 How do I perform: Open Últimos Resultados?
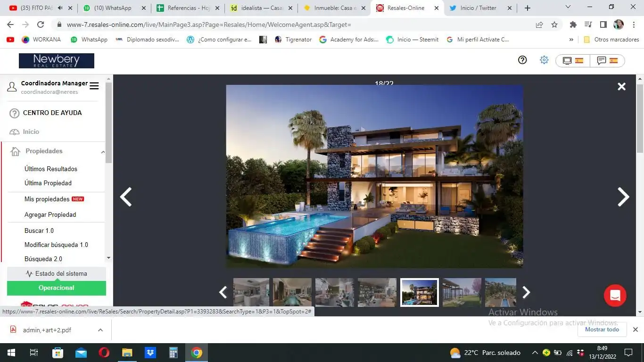click(x=51, y=169)
